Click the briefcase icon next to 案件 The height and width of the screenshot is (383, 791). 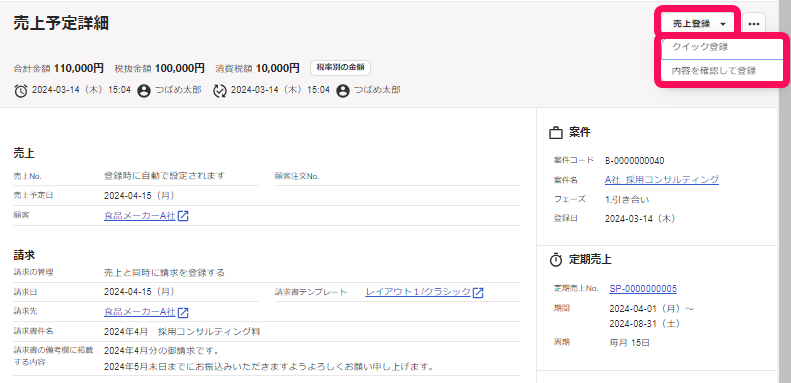[x=555, y=133]
